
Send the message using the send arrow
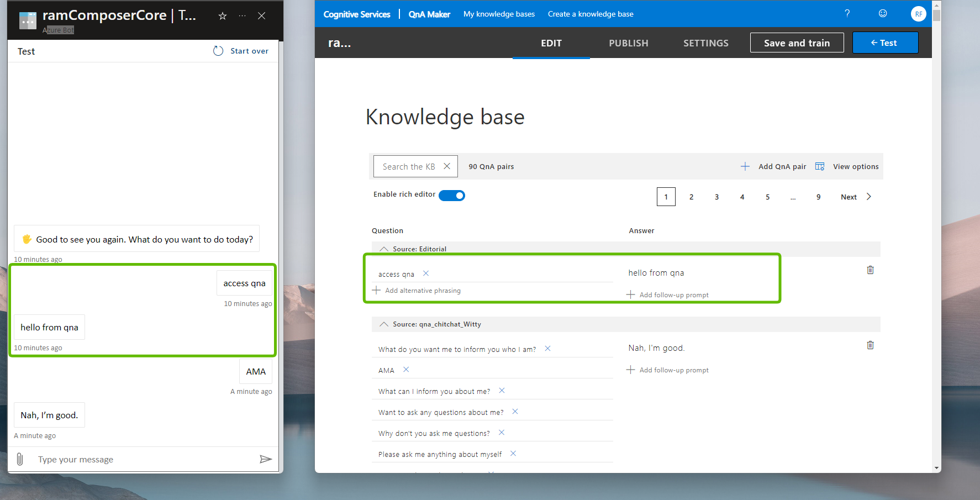266,459
